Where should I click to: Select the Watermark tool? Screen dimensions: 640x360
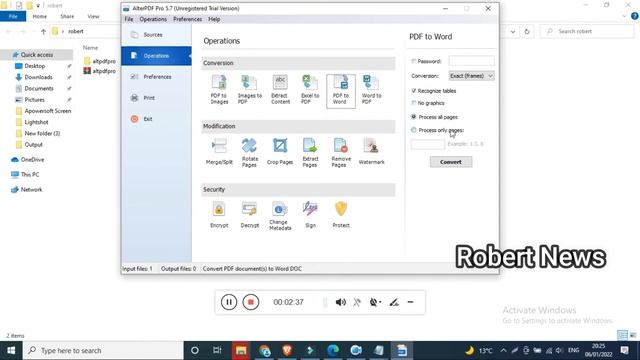coord(371,152)
